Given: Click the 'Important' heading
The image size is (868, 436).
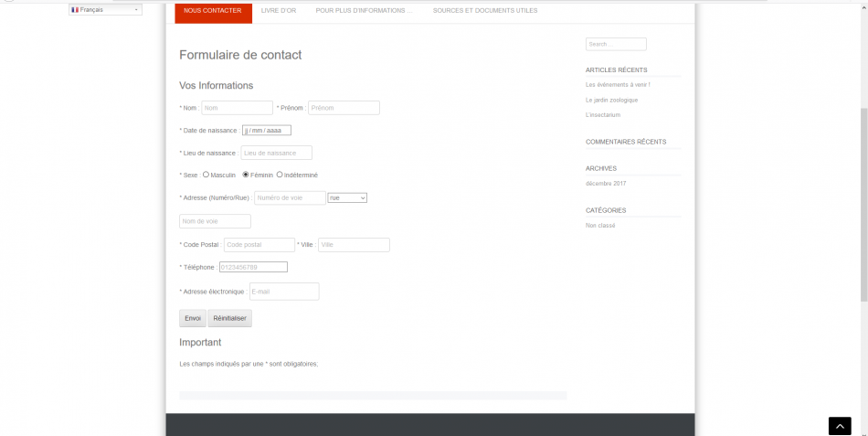Looking at the screenshot, I should pos(200,343).
